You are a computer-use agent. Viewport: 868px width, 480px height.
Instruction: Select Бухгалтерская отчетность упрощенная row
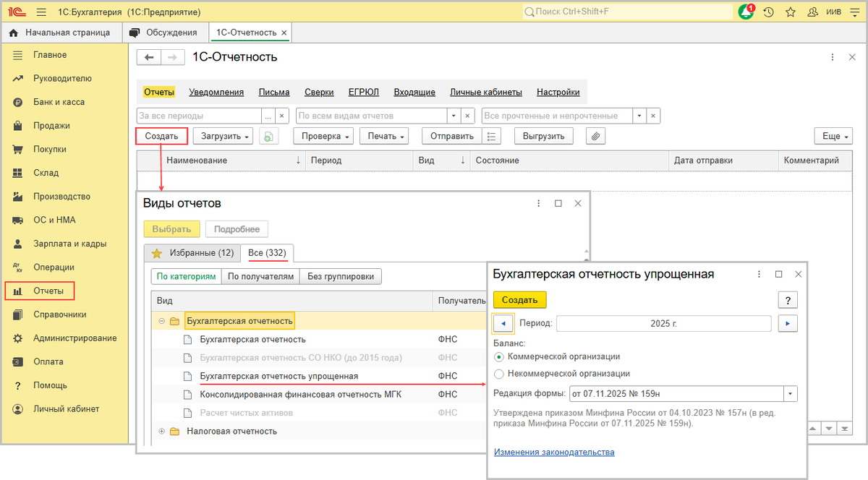(x=318, y=376)
